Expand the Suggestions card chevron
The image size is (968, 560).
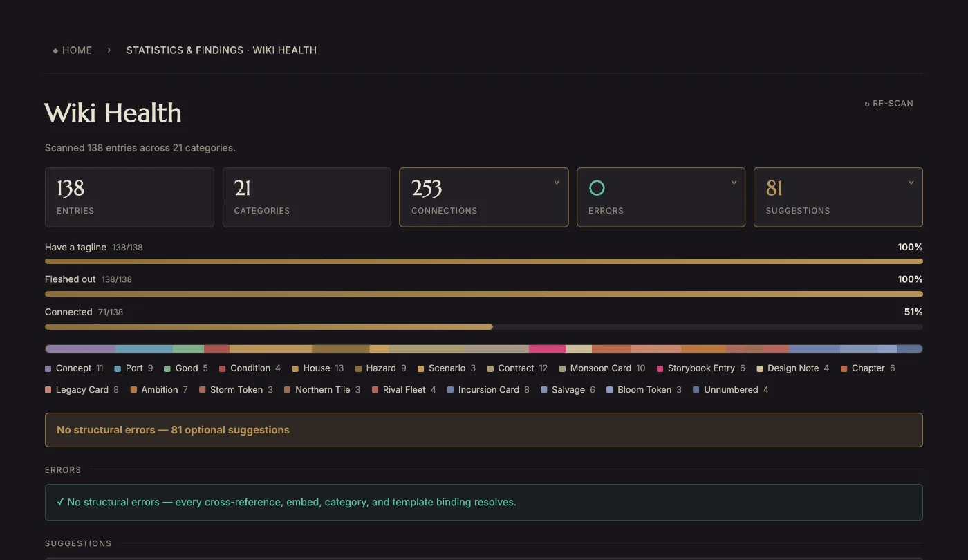pos(911,183)
